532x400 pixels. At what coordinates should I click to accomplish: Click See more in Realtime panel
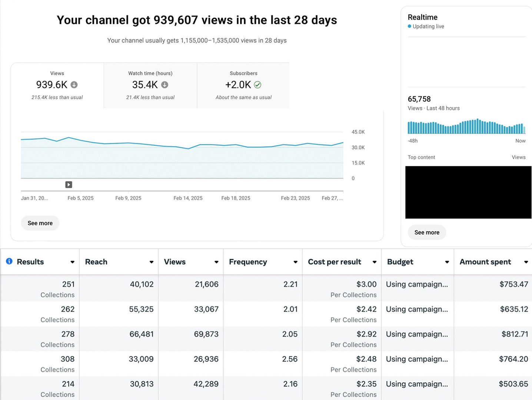427,232
